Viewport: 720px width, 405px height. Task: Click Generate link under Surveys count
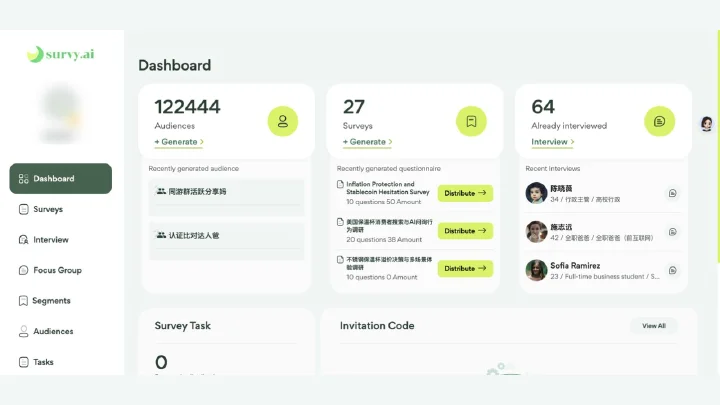[x=367, y=142]
